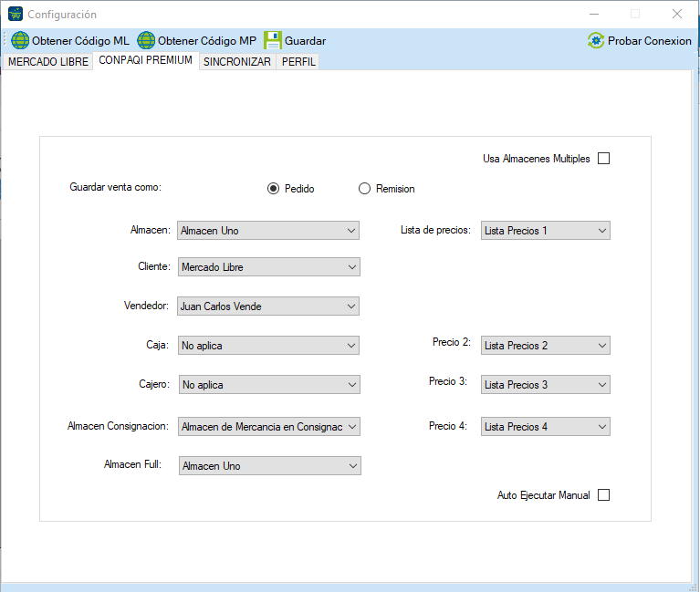Expand the Precio 4 dropdown
The height and width of the screenshot is (592, 700).
coord(546,427)
